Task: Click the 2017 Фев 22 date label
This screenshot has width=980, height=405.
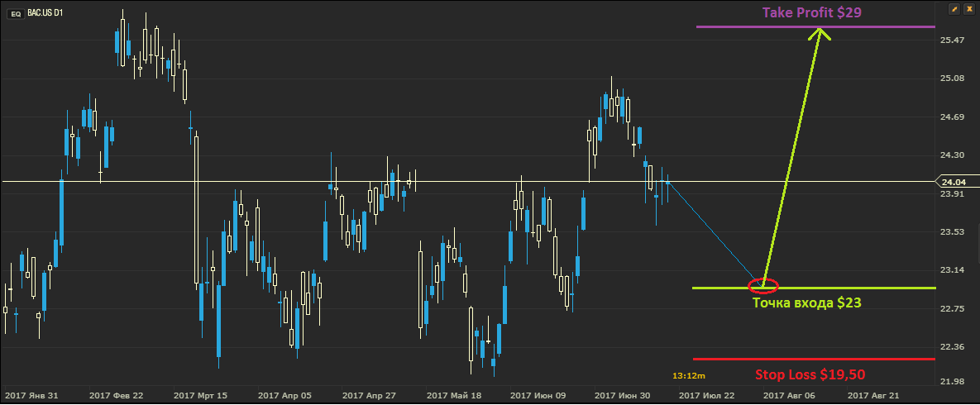Action: (x=116, y=396)
